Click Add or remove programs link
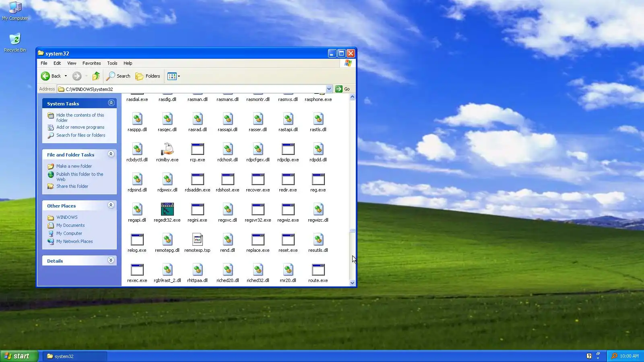 [80, 127]
